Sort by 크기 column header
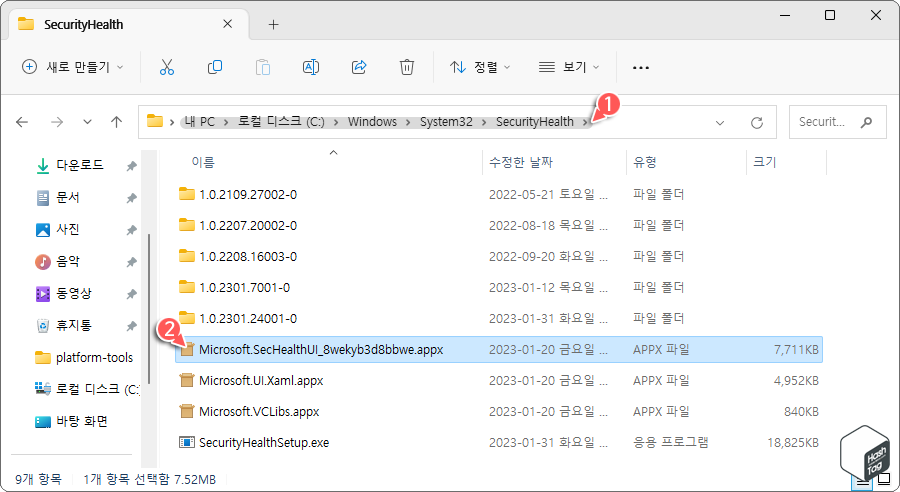This screenshot has width=900, height=492. (x=765, y=162)
